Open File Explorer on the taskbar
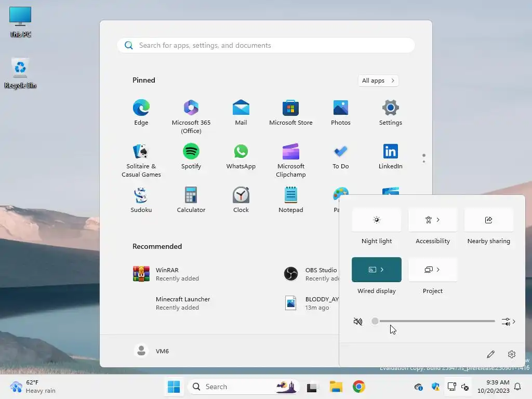The width and height of the screenshot is (532, 399). (336, 387)
